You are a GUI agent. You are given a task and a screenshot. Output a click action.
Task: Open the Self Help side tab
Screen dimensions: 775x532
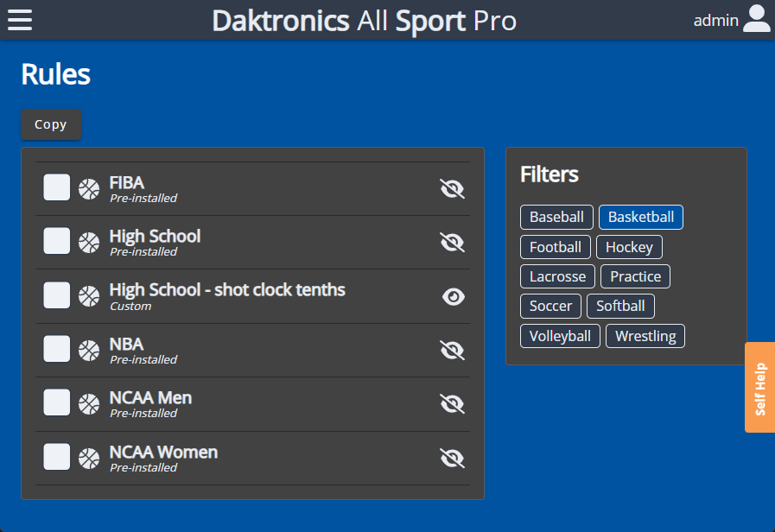pyautogui.click(x=760, y=388)
